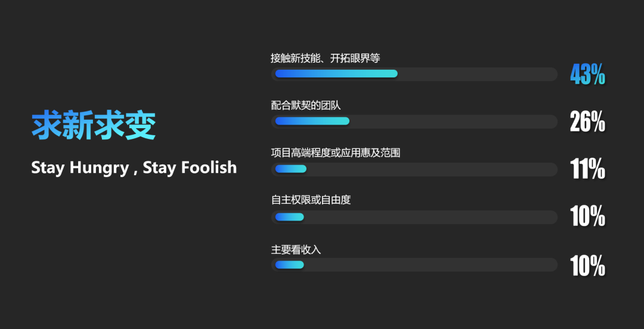
Task: Click the empty gray track of the 11% bar
Action: (431, 169)
